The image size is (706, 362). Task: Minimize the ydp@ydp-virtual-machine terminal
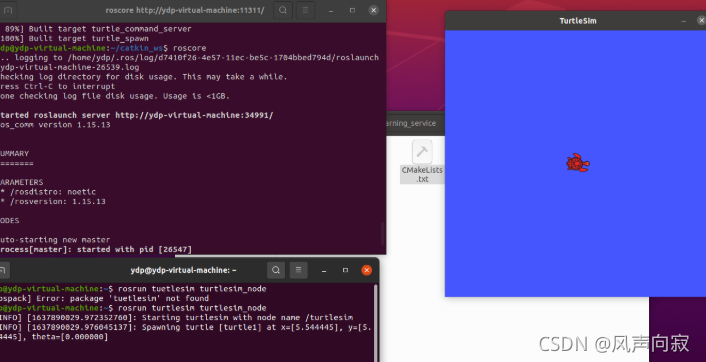[324, 270]
